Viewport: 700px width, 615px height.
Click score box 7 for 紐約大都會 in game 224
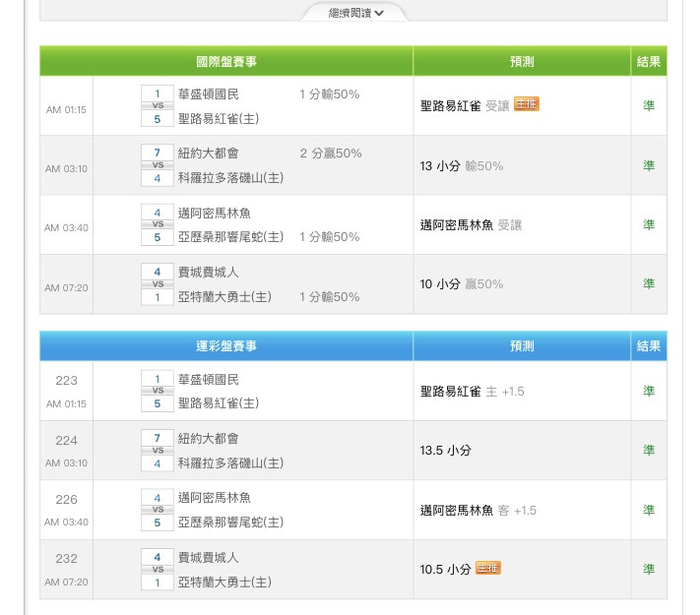click(x=158, y=437)
